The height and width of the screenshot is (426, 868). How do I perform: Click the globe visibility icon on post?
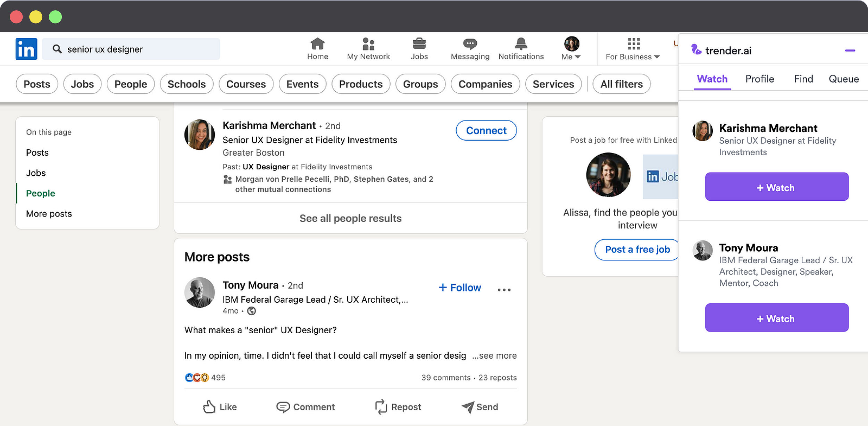251,311
